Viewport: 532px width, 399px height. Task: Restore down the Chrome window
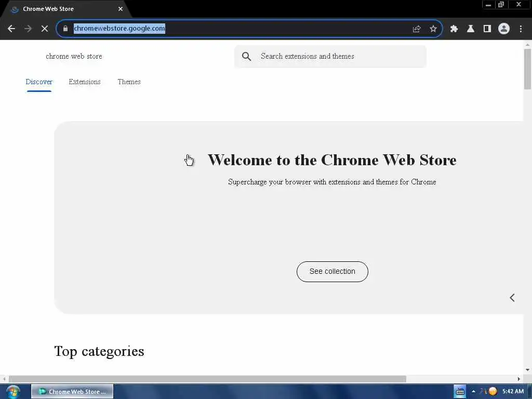501,4
